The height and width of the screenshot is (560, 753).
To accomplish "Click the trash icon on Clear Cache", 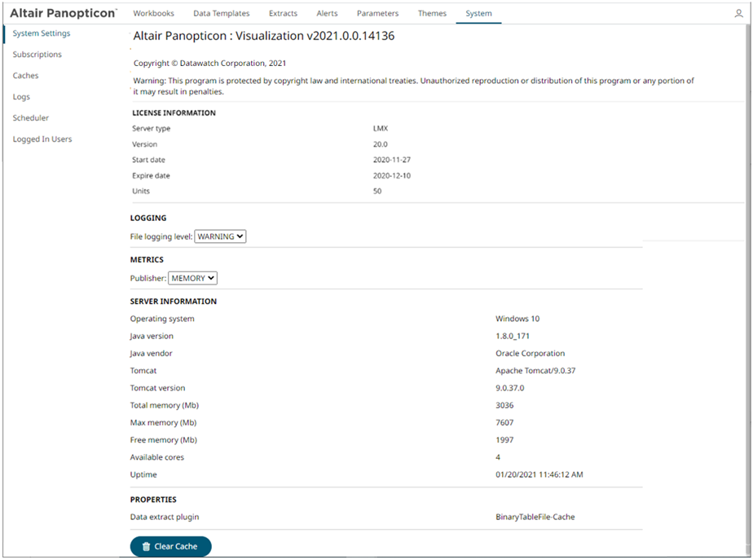I will [x=146, y=547].
